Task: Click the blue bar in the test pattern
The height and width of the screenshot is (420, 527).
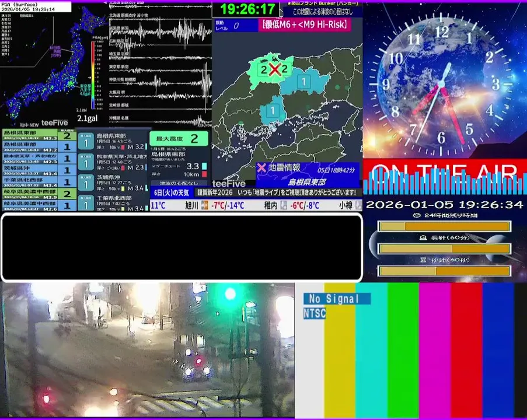Action: (x=498, y=349)
